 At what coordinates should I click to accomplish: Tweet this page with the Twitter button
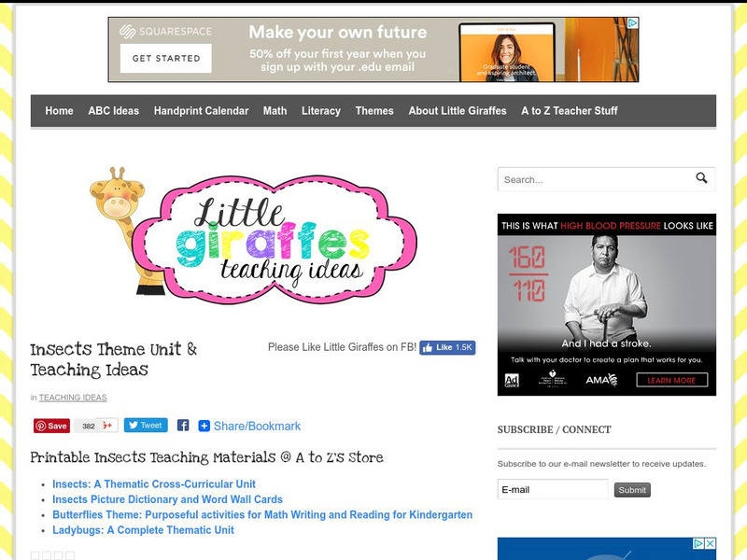click(x=146, y=426)
